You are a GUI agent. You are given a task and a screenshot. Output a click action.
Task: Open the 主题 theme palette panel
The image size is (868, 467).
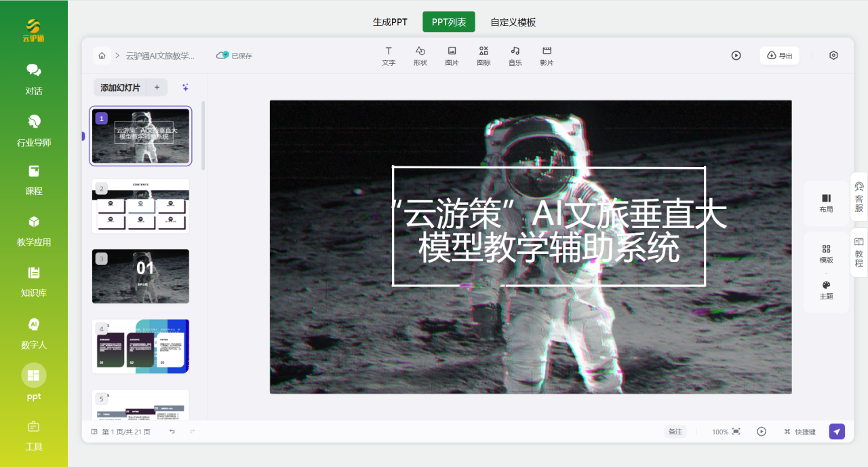826,291
